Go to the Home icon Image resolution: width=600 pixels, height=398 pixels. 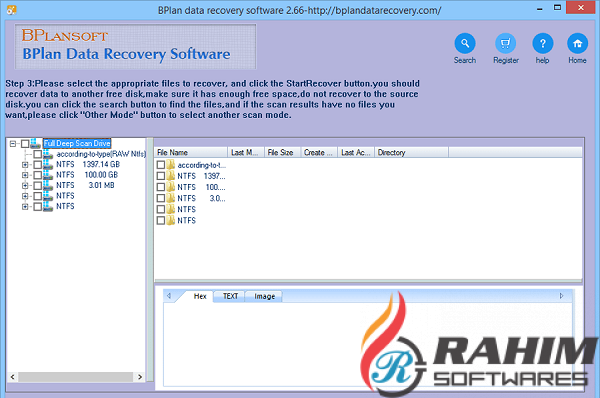(x=577, y=43)
